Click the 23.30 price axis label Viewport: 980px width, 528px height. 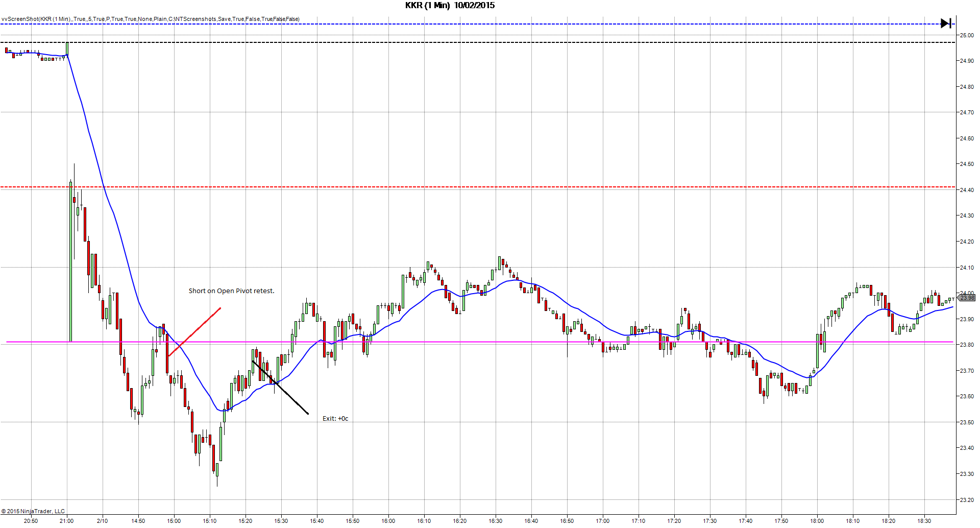[x=967, y=474]
